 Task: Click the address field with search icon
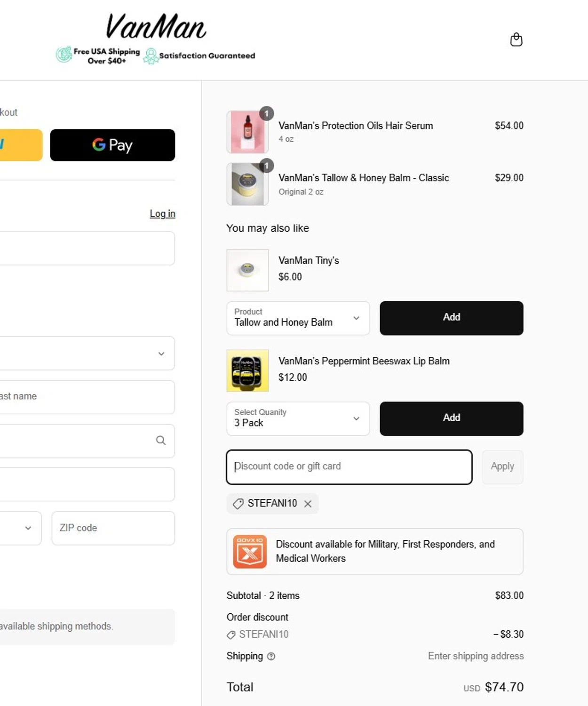[x=87, y=441]
